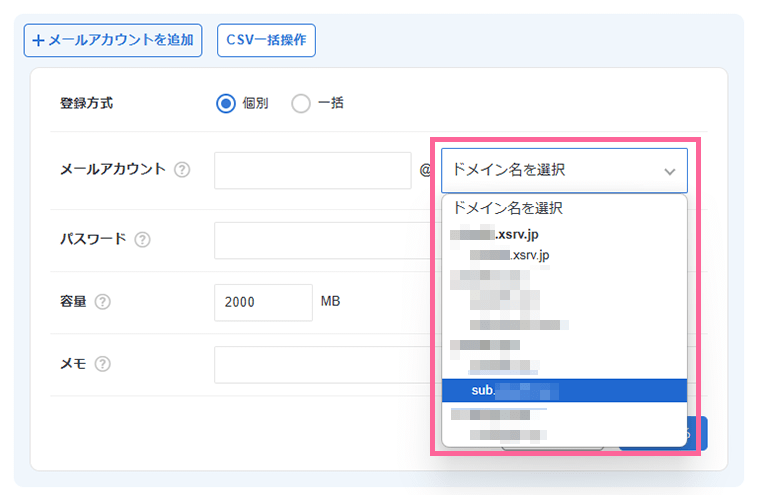
Task: Click the 容量 field showing 2000
Action: pyautogui.click(x=263, y=303)
